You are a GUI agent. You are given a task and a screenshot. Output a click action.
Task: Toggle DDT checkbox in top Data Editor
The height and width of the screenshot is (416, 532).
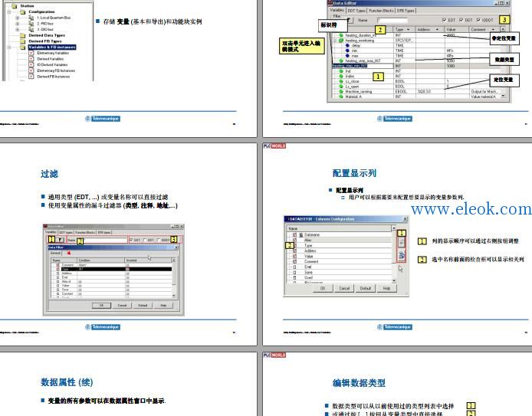tap(461, 21)
